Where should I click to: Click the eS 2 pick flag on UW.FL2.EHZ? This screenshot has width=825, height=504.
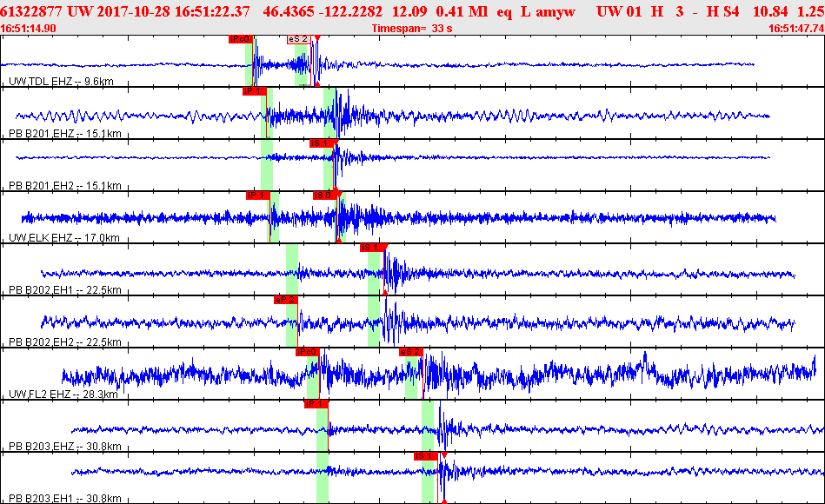[x=410, y=352]
